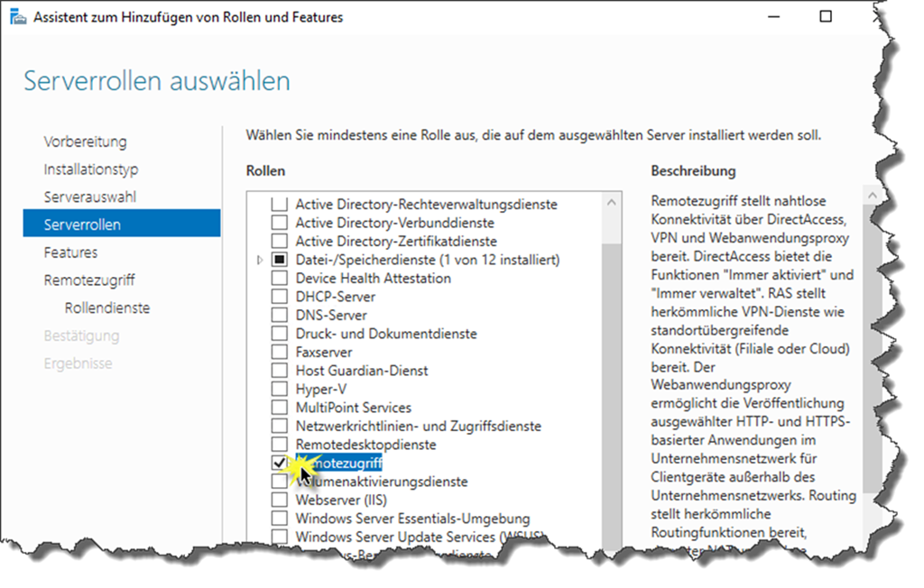The height and width of the screenshot is (588, 924).
Task: Open the Remotezugriff wizard step
Action: [x=89, y=280]
